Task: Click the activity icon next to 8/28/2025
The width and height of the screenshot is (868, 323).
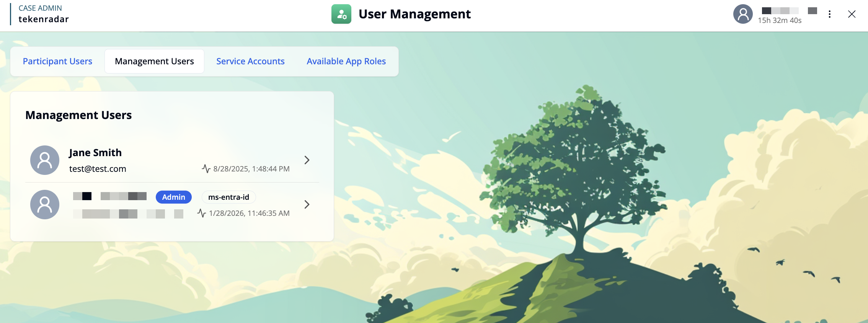Action: click(x=206, y=169)
